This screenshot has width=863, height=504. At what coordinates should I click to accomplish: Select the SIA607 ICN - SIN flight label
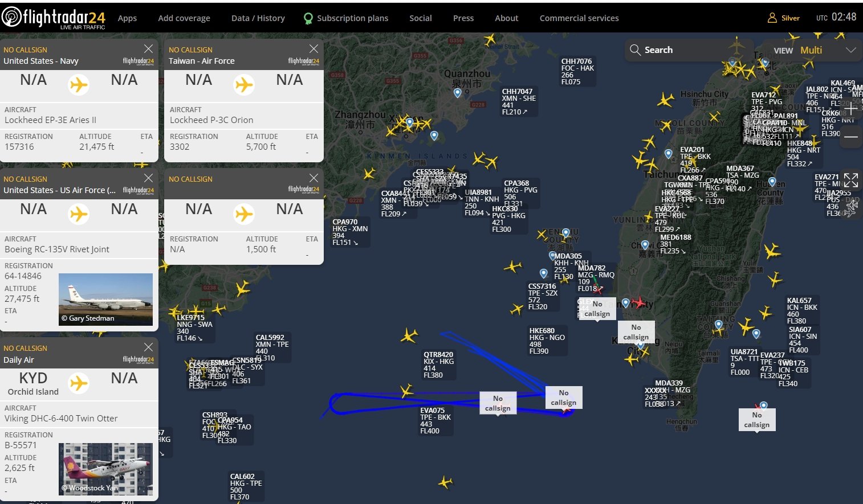[803, 340]
